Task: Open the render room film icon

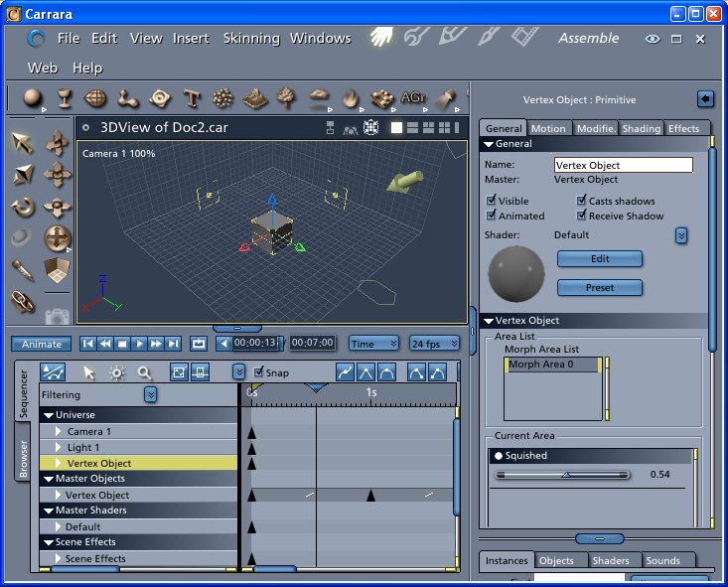Action: click(524, 36)
